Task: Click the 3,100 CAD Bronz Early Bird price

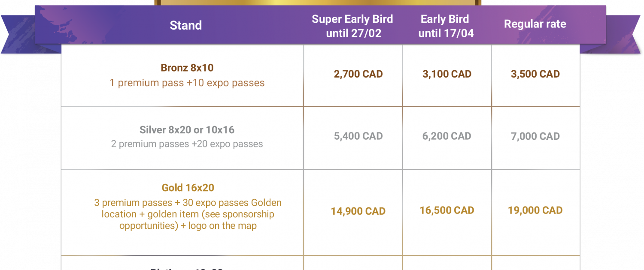Action: coord(447,74)
